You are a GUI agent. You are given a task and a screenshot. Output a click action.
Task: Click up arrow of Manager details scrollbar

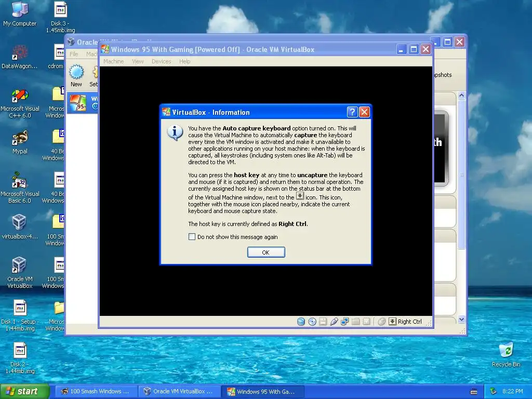click(x=461, y=96)
